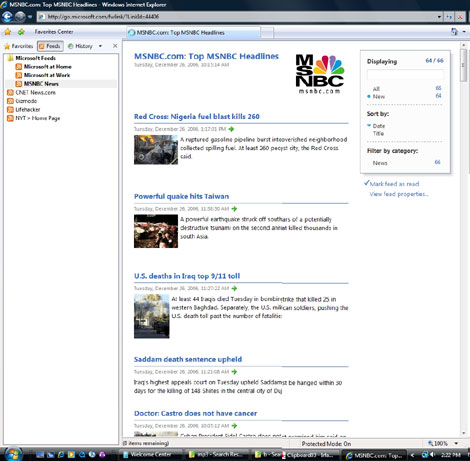Open the recent pages dropdown beside Forward
470x461 pixels.
pos(30,17)
